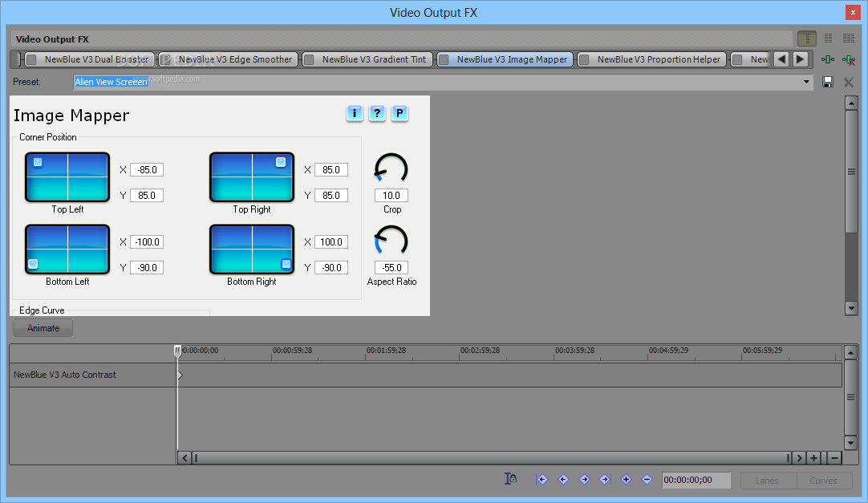Create a new keyframe
Image resolution: width=868 pixels, height=503 pixels.
click(626, 479)
